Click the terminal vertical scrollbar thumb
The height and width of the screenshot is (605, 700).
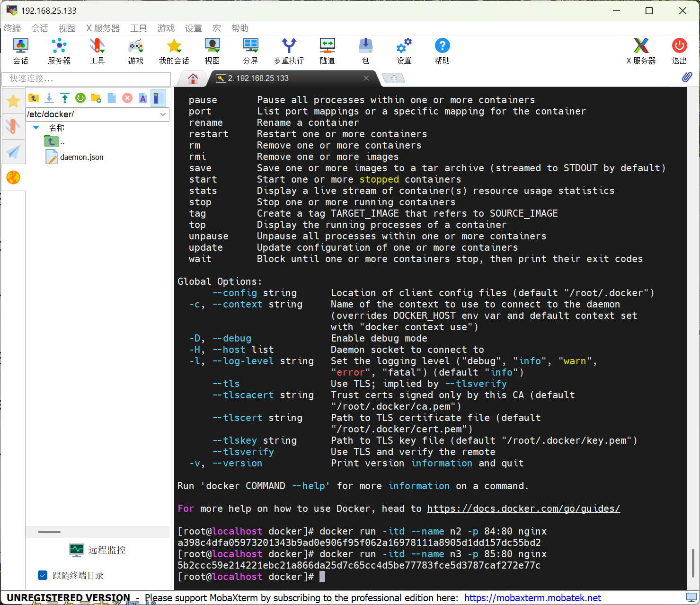[692, 562]
